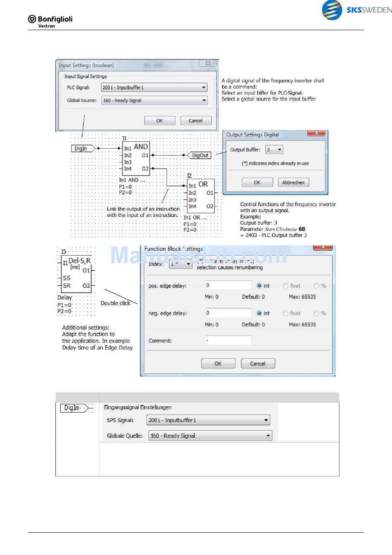Select the DigOut output block in diagram
The image size is (392, 555).
tap(199, 155)
